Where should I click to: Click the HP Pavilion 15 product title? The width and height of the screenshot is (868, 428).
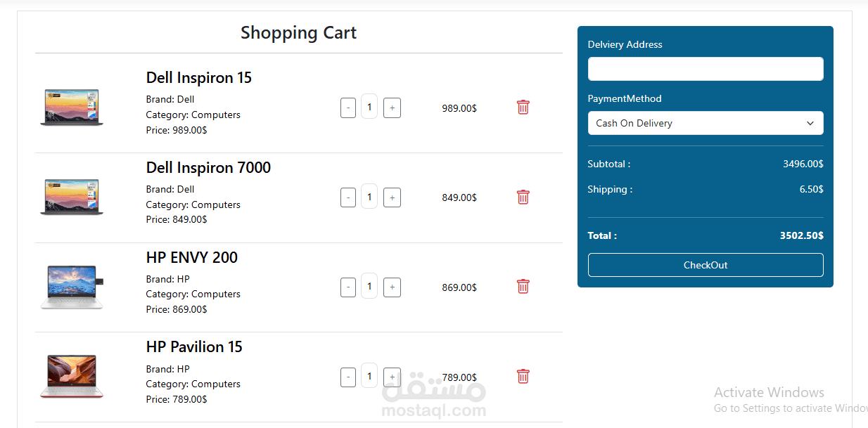(194, 347)
